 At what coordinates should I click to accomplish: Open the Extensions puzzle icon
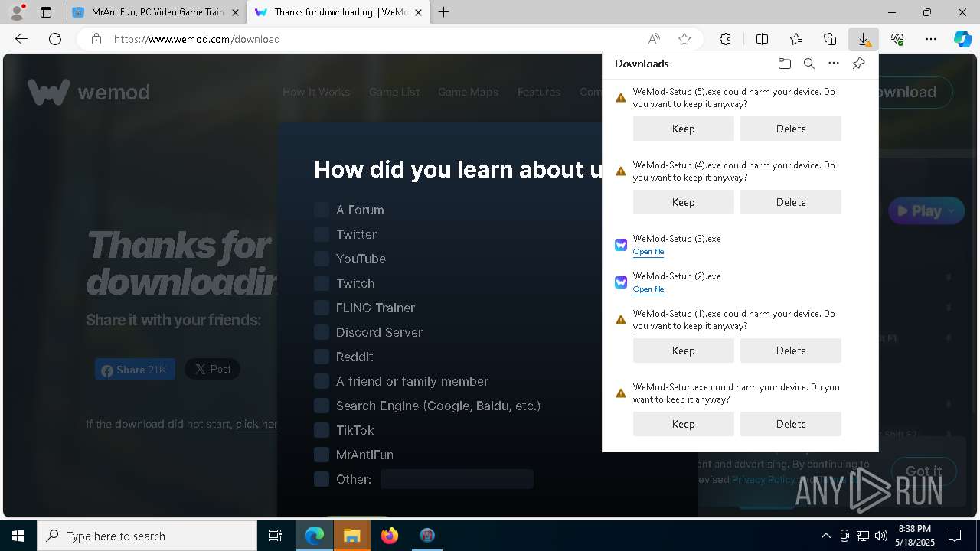tap(725, 39)
